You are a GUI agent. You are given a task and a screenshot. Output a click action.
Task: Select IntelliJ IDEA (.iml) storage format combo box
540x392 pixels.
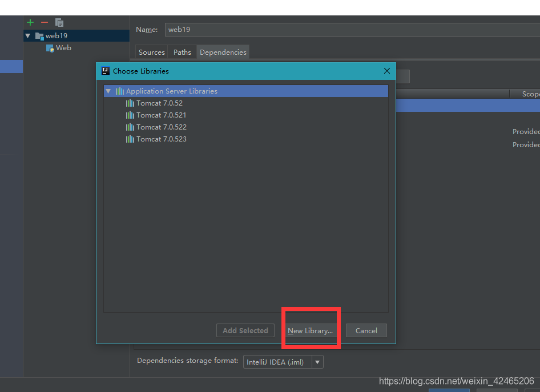tap(283, 362)
